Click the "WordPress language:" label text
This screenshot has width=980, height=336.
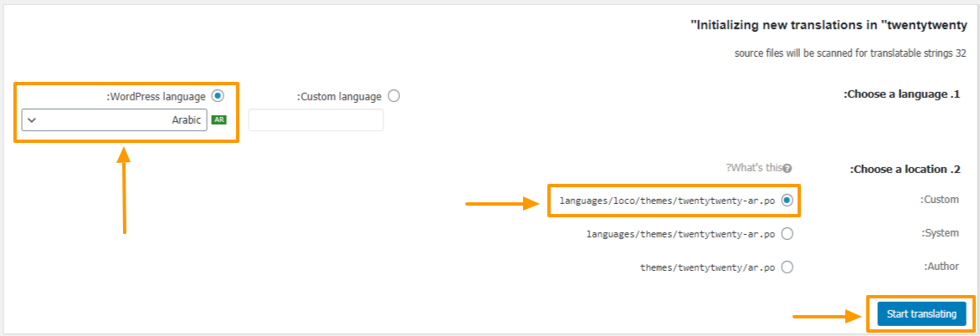(156, 97)
